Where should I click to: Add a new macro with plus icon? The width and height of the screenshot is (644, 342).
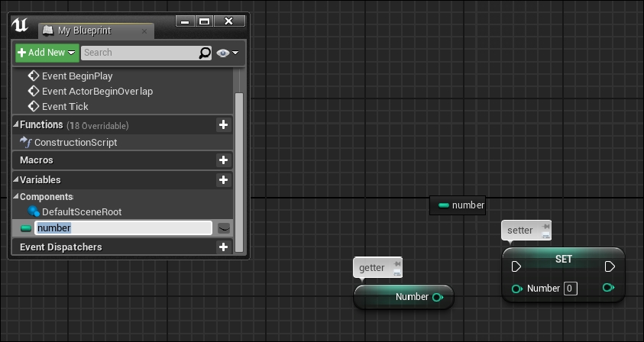coord(223,160)
